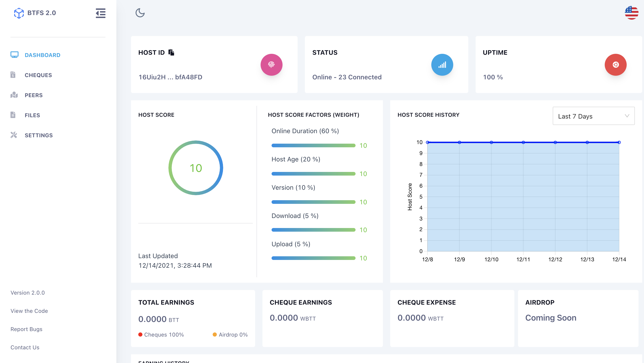Open language selector via US flag
This screenshot has width=644, height=363.
pos(631,13)
